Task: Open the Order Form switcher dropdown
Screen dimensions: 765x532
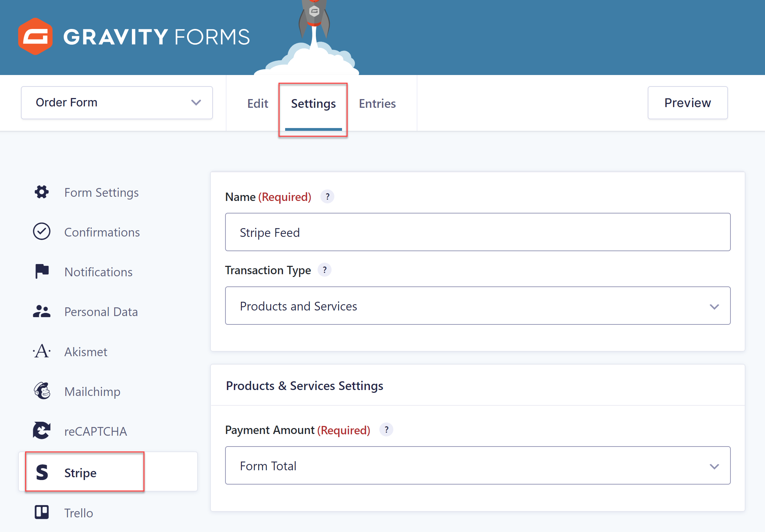Action: pyautogui.click(x=117, y=103)
